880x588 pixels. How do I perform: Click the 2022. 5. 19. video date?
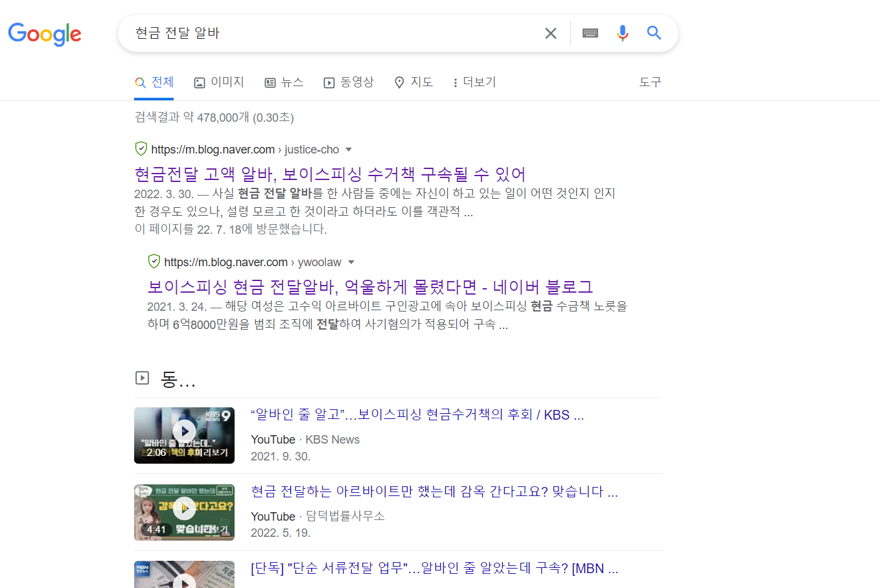point(281,533)
